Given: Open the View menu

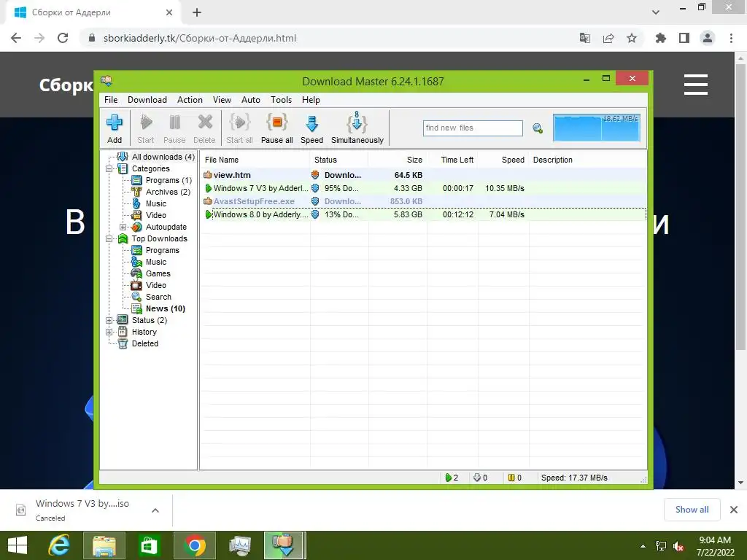Looking at the screenshot, I should point(222,100).
